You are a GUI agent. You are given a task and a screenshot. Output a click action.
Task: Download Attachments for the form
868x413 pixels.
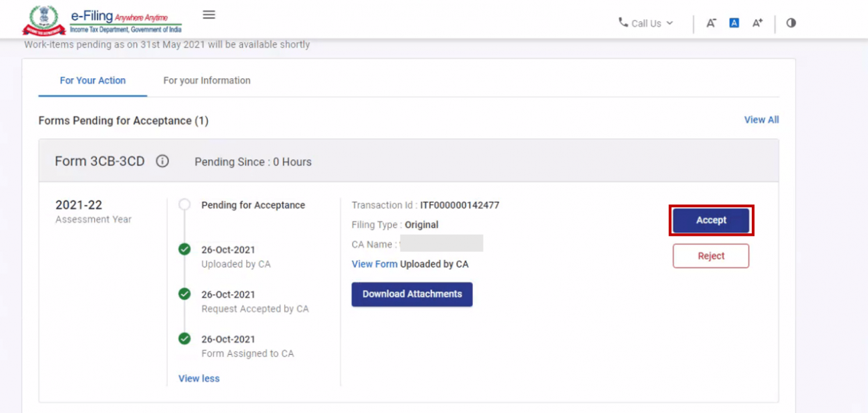pyautogui.click(x=412, y=294)
